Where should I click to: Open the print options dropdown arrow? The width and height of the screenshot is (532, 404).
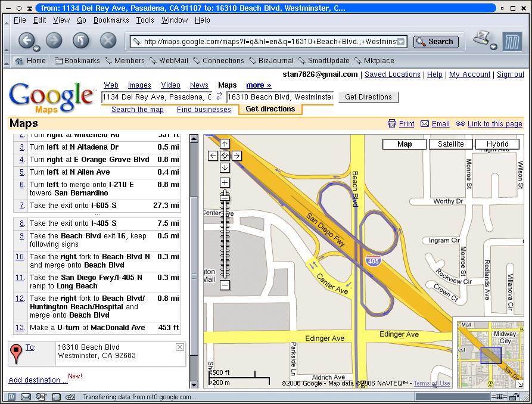pyautogui.click(x=494, y=47)
